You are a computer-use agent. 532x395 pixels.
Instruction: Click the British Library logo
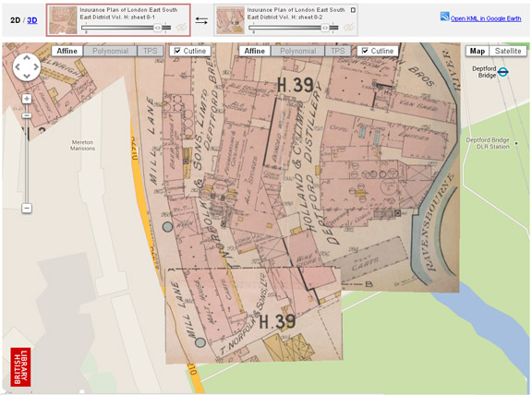click(x=20, y=367)
